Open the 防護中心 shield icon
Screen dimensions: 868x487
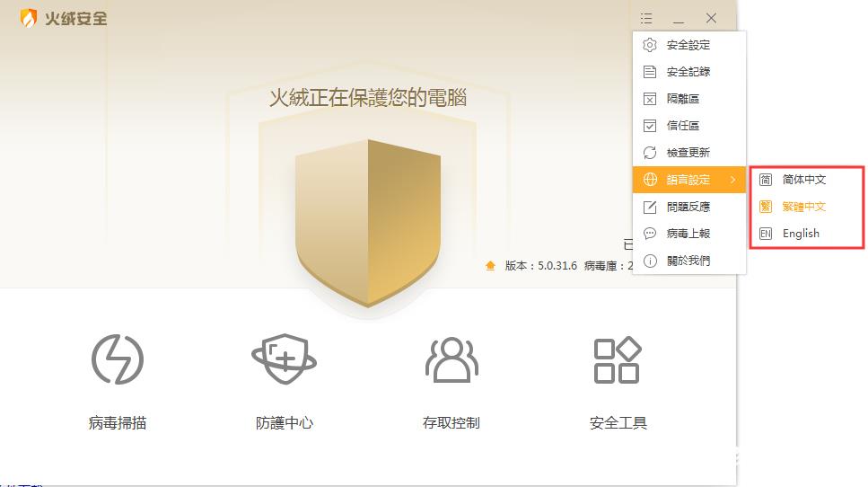[284, 359]
